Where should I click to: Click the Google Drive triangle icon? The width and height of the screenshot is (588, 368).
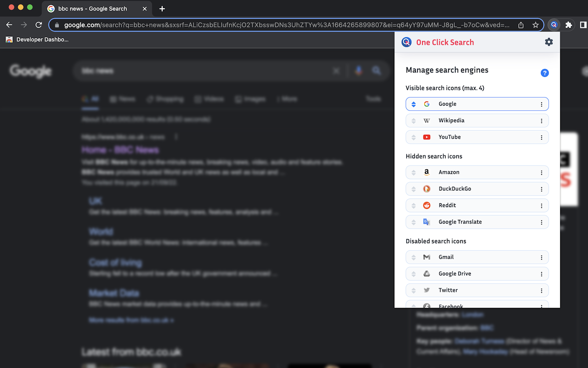click(x=427, y=274)
